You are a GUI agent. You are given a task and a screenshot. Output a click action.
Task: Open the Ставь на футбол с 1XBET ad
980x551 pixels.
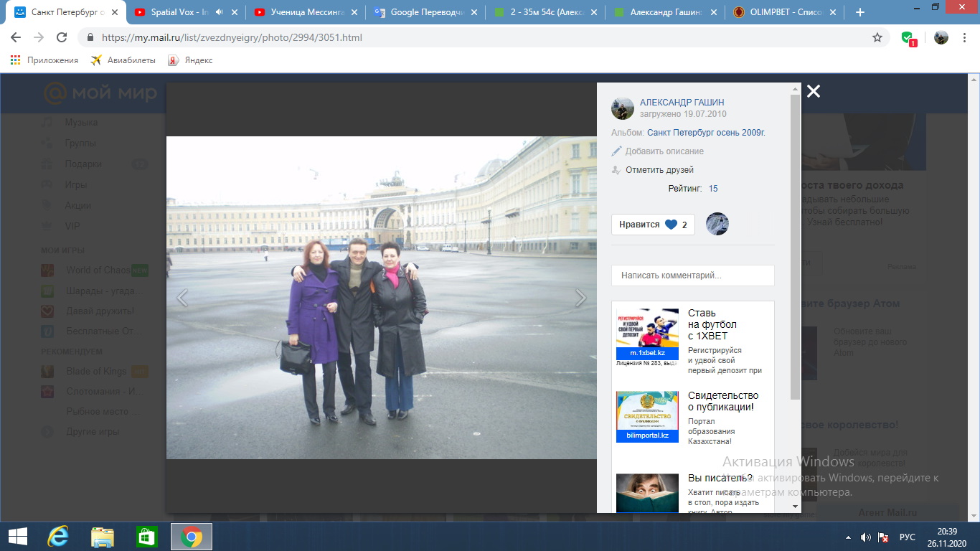[712, 324]
